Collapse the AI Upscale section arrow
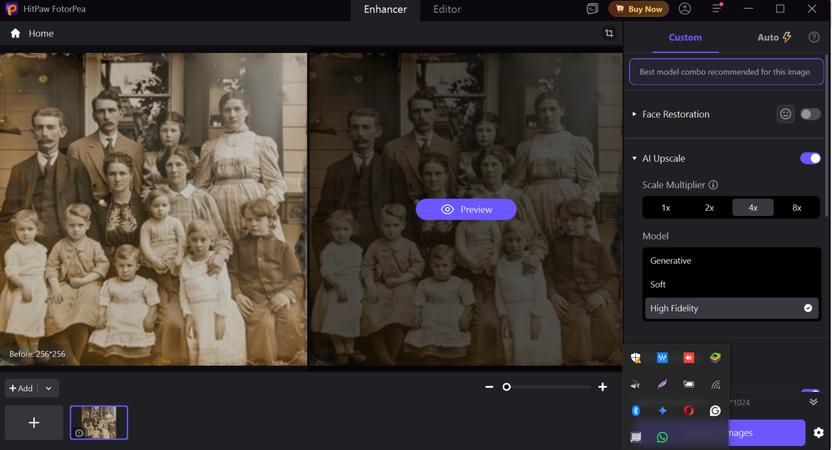Image resolution: width=832 pixels, height=450 pixels. [x=634, y=158]
